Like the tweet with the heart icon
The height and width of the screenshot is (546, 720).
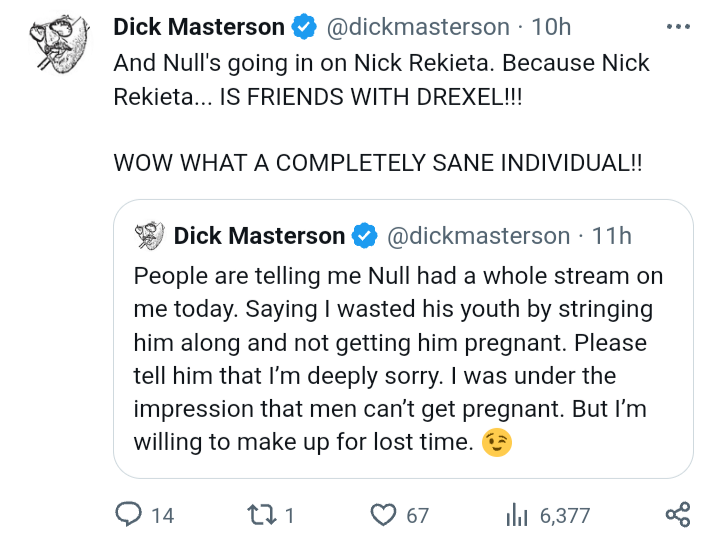(x=384, y=514)
